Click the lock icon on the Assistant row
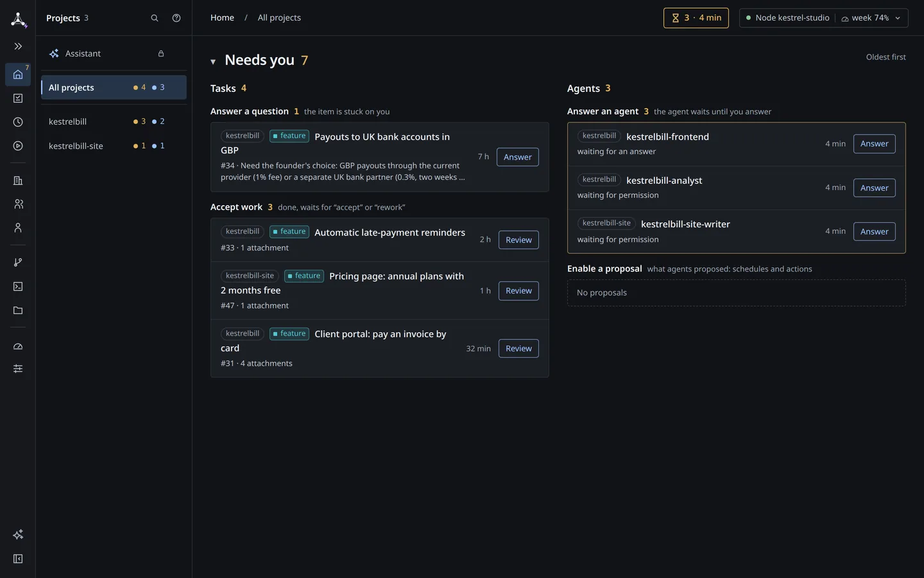Screen dimensions: 924x578 [x=161, y=54]
